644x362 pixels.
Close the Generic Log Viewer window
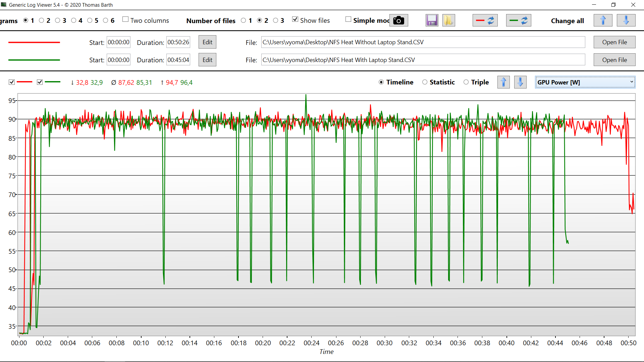pos(633,5)
